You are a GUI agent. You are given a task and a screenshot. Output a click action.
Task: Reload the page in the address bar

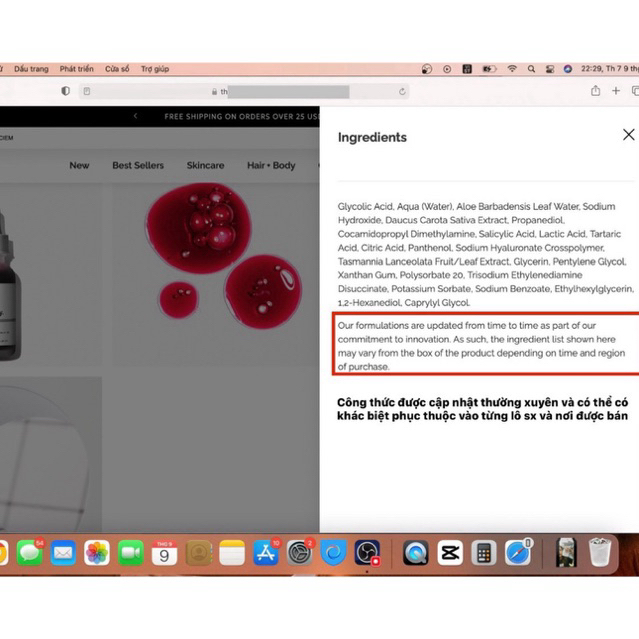(403, 91)
